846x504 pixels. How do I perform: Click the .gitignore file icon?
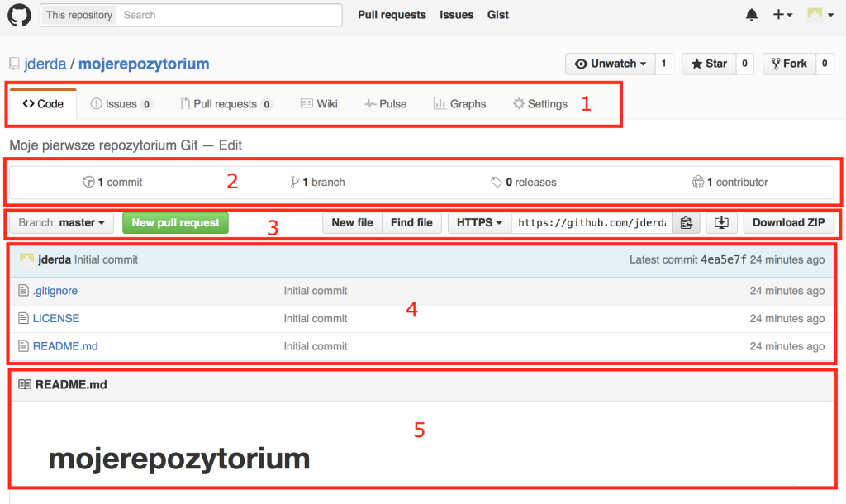23,290
